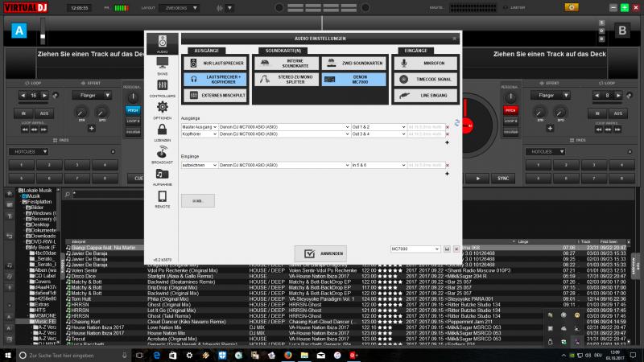Open Out 1 & 2 channel dropdown
The image size is (644, 362).
coord(378,127)
